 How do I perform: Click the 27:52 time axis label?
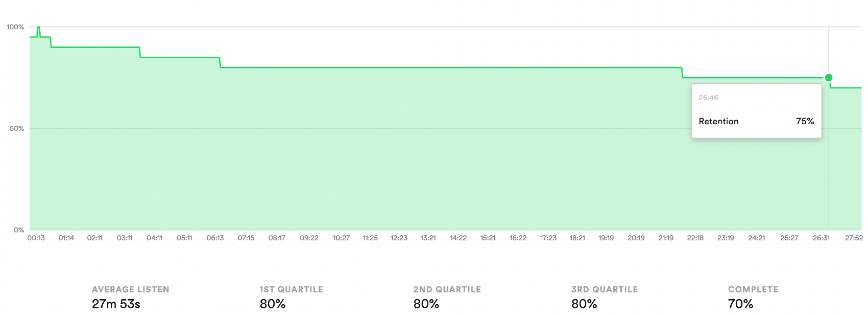pos(854,238)
